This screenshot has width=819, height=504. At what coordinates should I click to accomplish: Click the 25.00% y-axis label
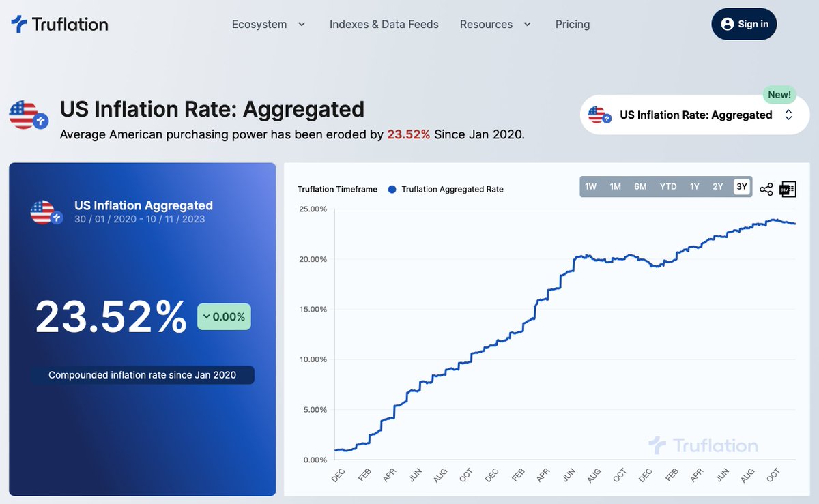(313, 209)
